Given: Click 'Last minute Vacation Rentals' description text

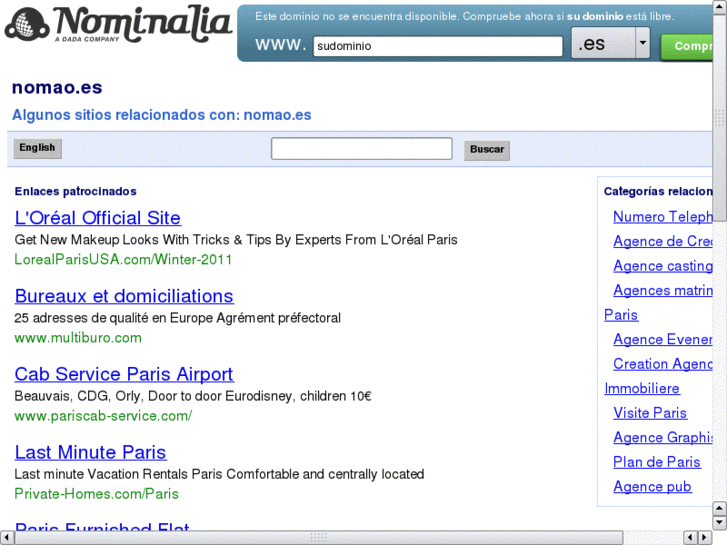Looking at the screenshot, I should [219, 474].
